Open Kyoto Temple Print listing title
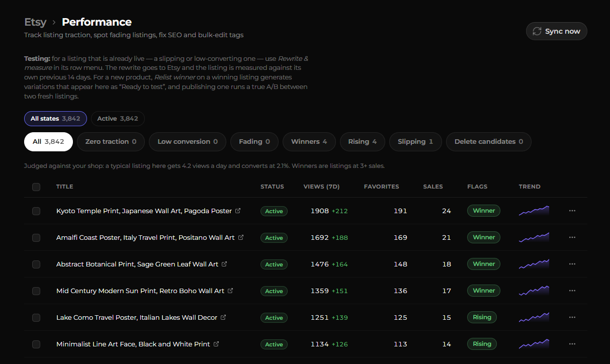The image size is (610, 364). (x=144, y=211)
